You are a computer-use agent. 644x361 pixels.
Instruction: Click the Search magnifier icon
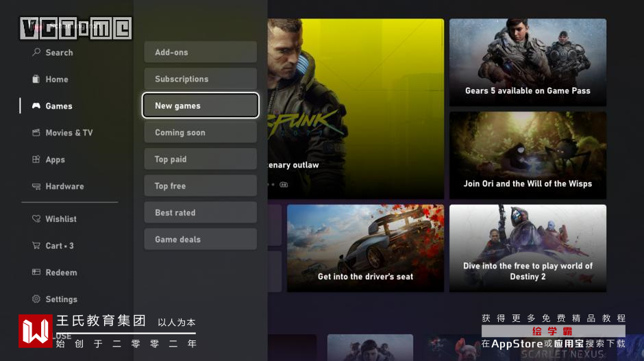pos(36,52)
